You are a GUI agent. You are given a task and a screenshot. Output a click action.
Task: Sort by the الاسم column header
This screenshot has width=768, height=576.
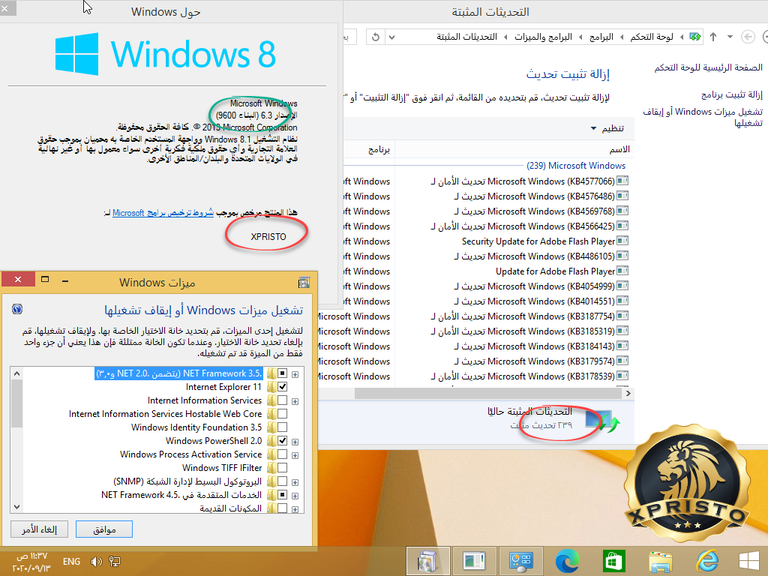[514, 149]
